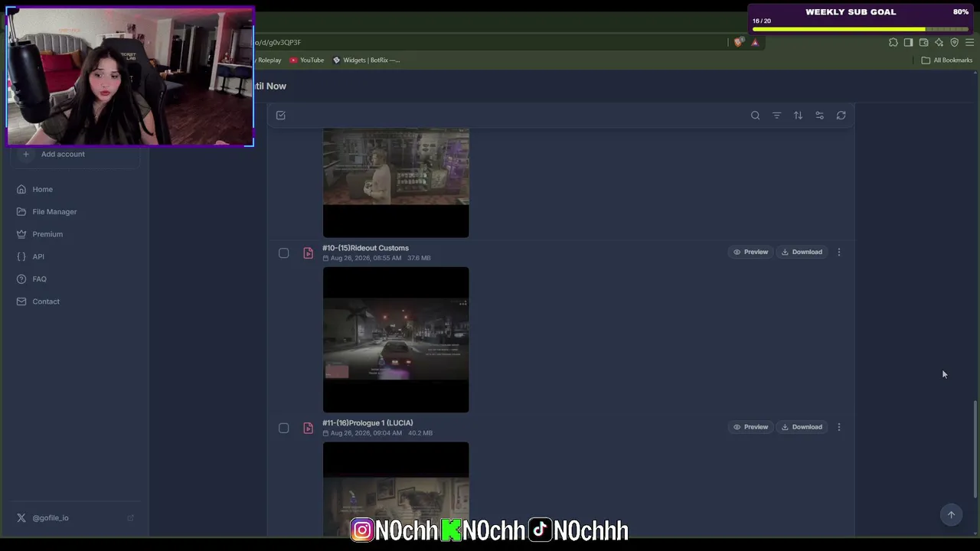Click the refresh icon in file toolbar
The height and width of the screenshot is (551, 980).
tap(841, 116)
